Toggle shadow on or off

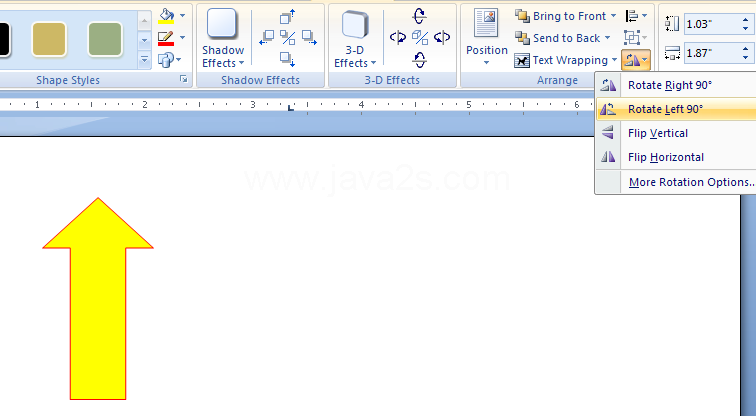click(x=288, y=38)
